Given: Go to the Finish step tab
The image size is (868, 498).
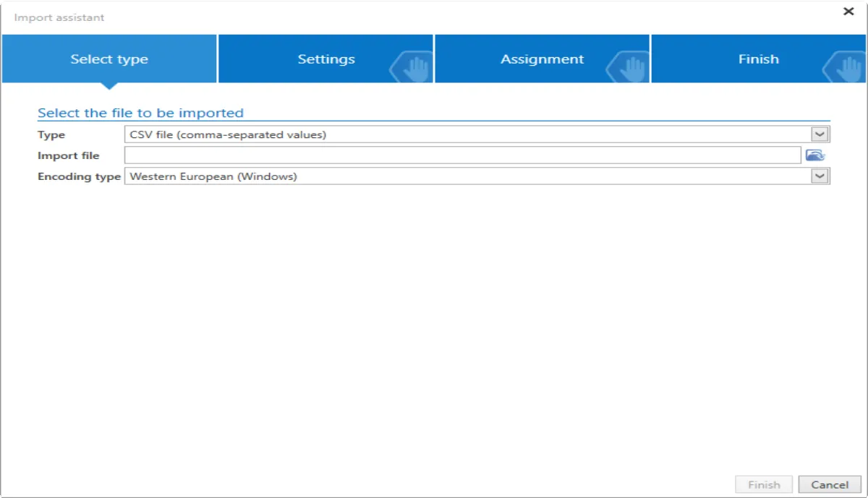Looking at the screenshot, I should coord(758,59).
